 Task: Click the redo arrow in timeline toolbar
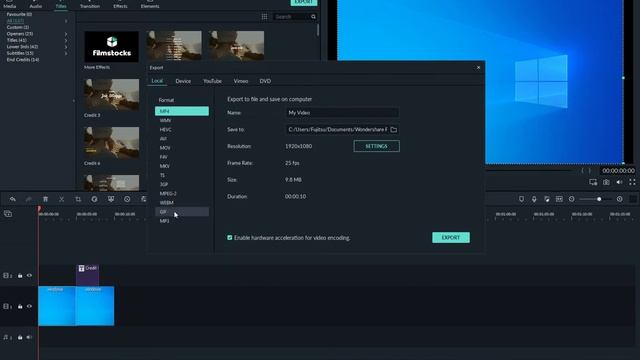(x=29, y=199)
